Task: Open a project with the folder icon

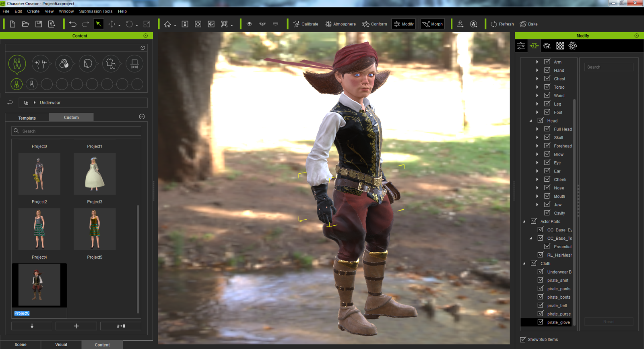Action: pos(25,24)
